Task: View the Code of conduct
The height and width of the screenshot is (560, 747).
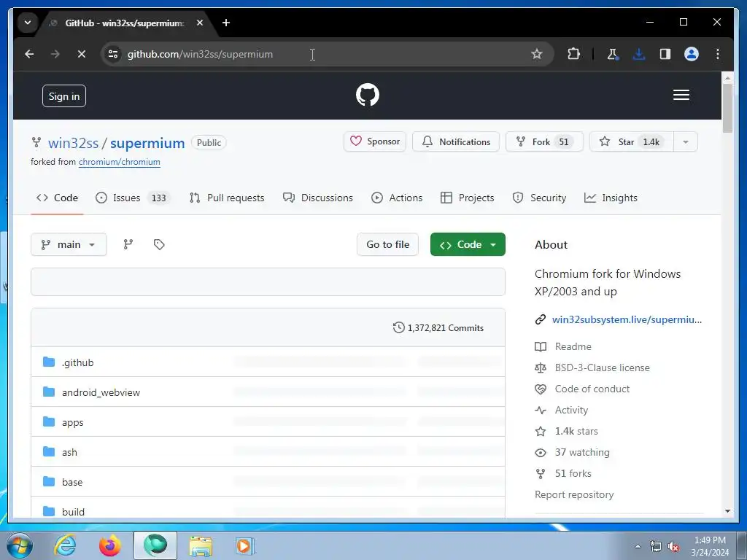Action: tap(582, 389)
